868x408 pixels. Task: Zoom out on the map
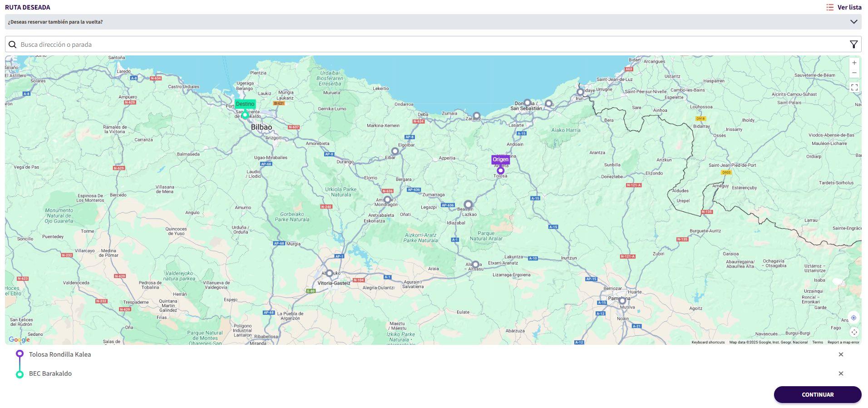[854, 73]
